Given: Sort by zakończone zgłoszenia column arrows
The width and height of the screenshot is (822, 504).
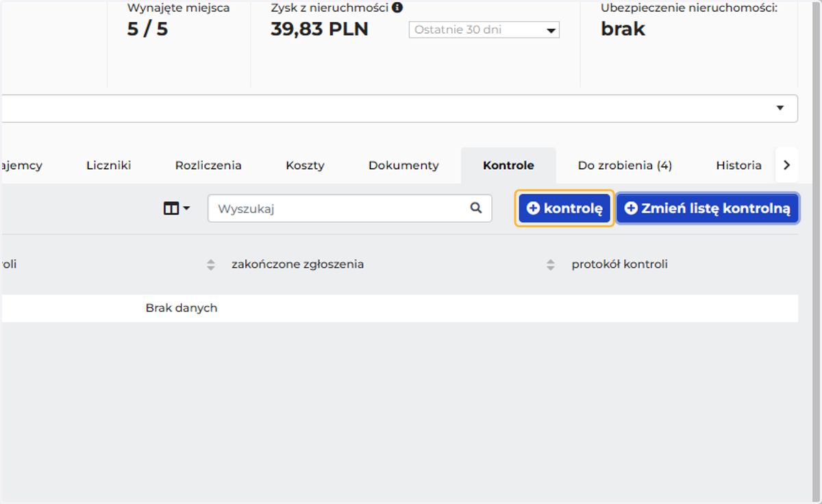Looking at the screenshot, I should click(211, 264).
